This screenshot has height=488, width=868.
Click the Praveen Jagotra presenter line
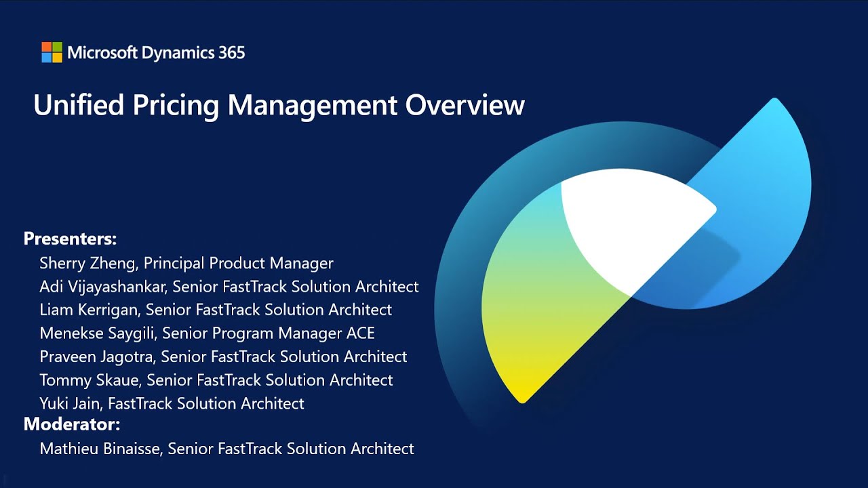pyautogui.click(x=223, y=357)
